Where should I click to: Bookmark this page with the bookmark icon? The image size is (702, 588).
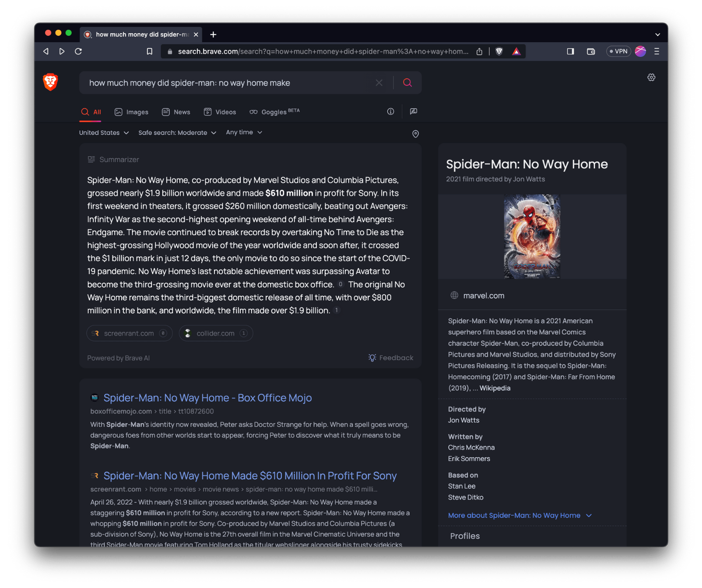click(x=149, y=52)
